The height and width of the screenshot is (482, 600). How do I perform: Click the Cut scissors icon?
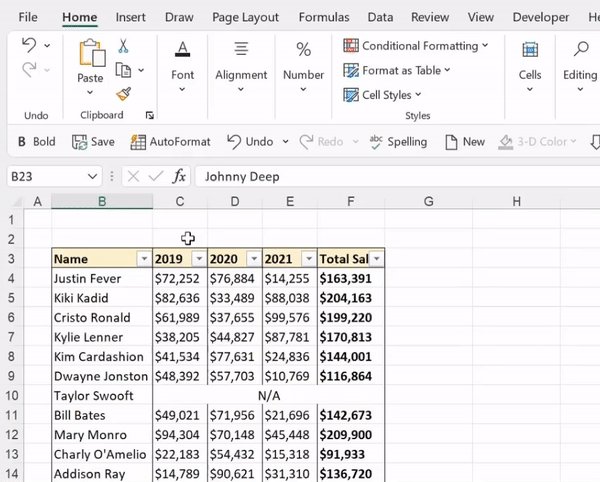(123, 46)
